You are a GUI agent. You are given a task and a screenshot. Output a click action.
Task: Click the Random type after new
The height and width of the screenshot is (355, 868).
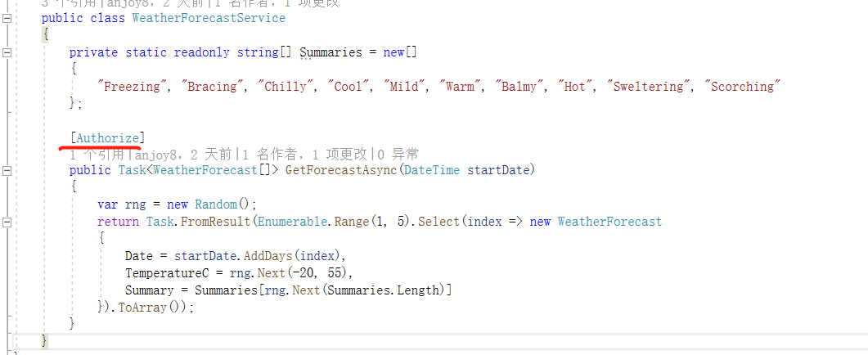[x=215, y=204]
